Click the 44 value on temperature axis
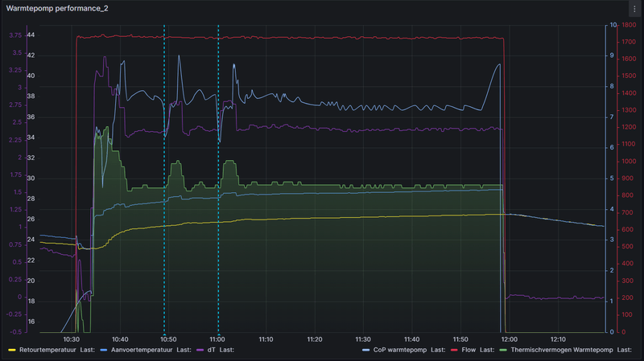The image size is (644, 361). 31,35
